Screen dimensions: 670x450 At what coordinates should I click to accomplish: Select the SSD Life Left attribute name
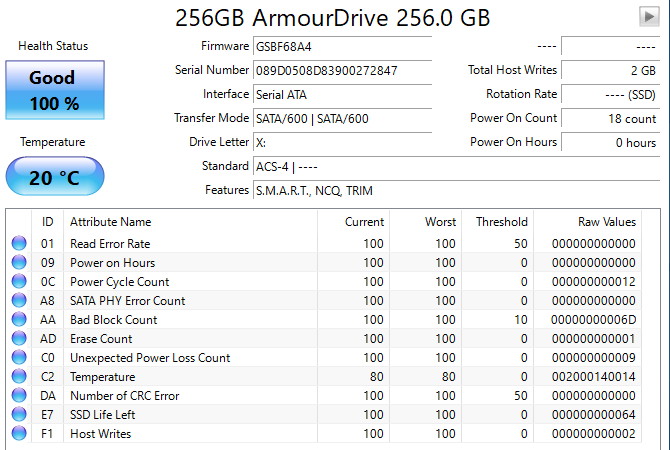103,415
